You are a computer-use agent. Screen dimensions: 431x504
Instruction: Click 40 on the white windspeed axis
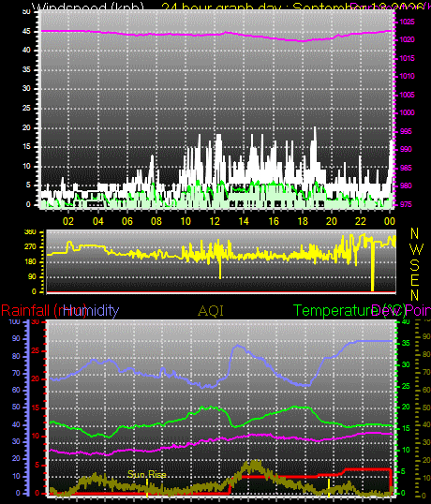(26, 51)
